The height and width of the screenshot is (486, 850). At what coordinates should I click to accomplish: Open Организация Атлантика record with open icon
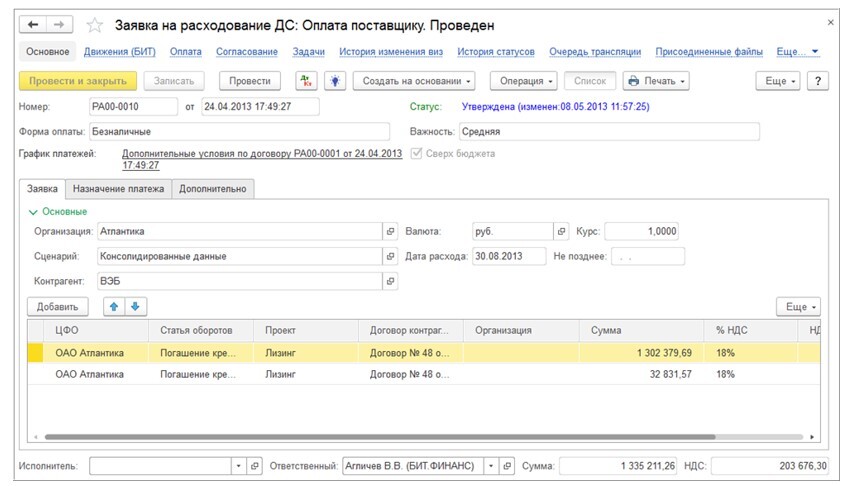[x=390, y=231]
